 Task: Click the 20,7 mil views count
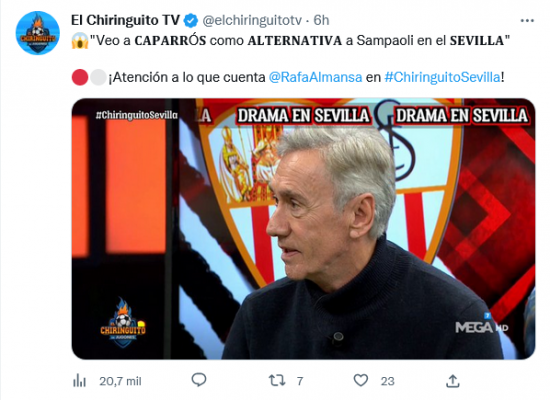tap(120, 381)
